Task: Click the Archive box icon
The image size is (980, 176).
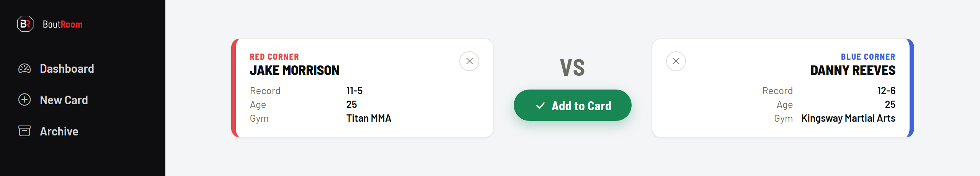Action: tap(24, 131)
